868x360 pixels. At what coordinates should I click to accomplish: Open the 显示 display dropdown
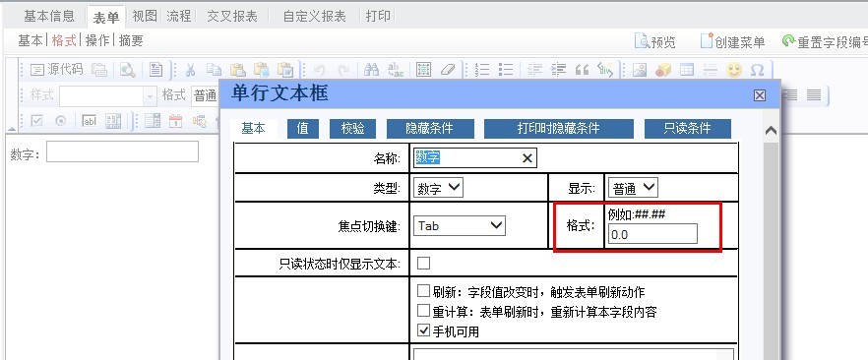point(633,188)
